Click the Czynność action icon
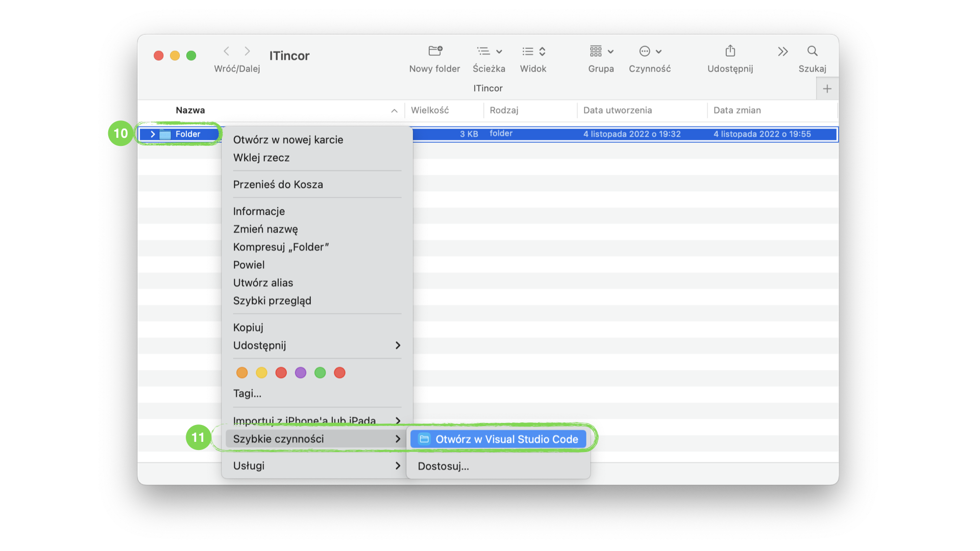980x551 pixels. click(645, 51)
